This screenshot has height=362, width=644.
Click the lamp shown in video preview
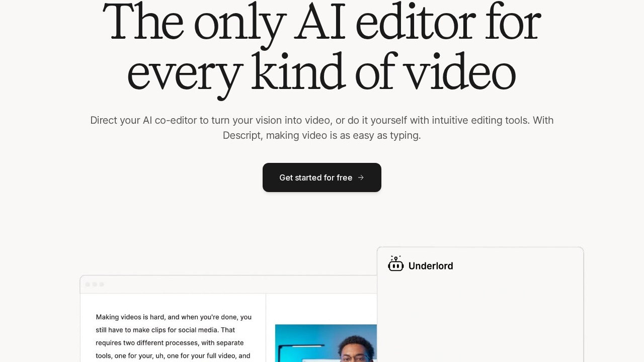point(302,351)
